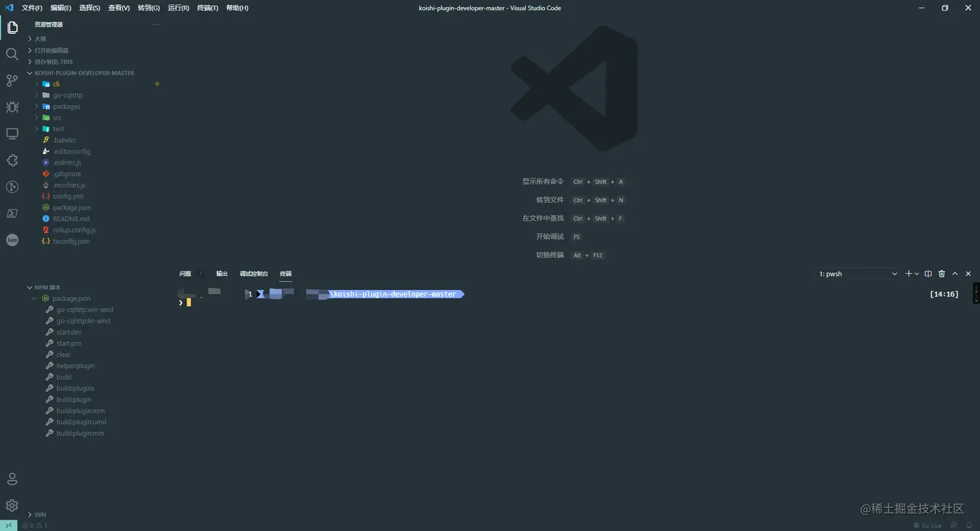Image resolution: width=980 pixels, height=531 pixels.
Task: Open the 终端(T) menu
Action: click(207, 8)
